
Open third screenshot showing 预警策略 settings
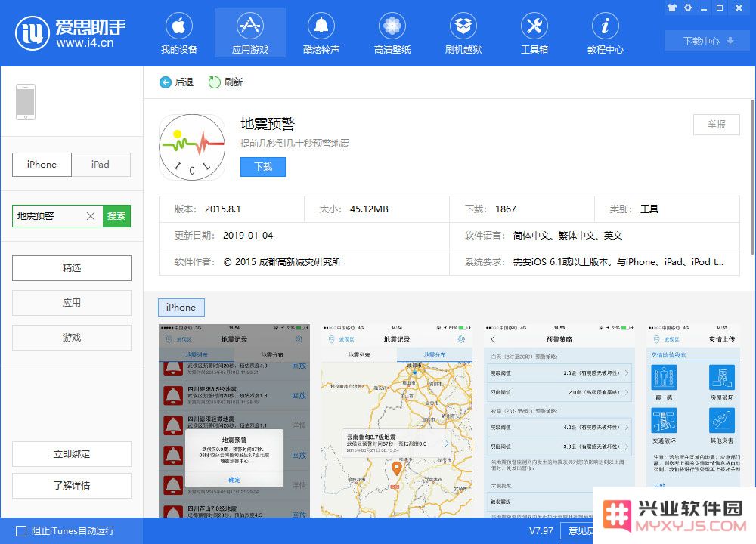pos(559,421)
